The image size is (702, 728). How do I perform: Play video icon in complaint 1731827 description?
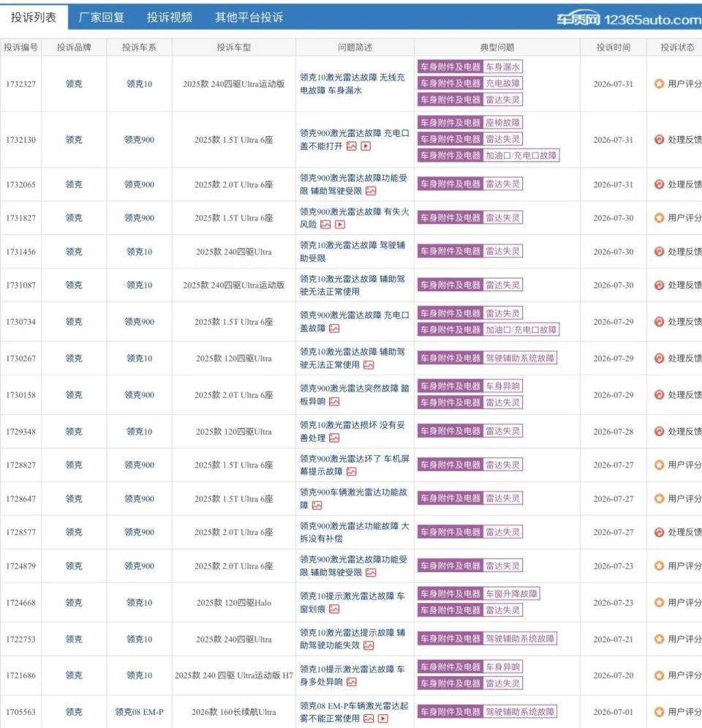(x=340, y=225)
